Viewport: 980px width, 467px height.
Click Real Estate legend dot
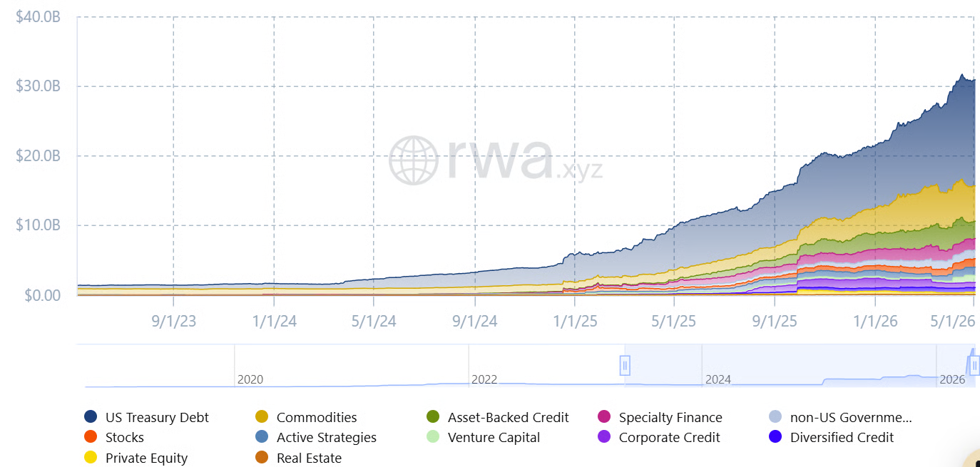click(x=262, y=458)
